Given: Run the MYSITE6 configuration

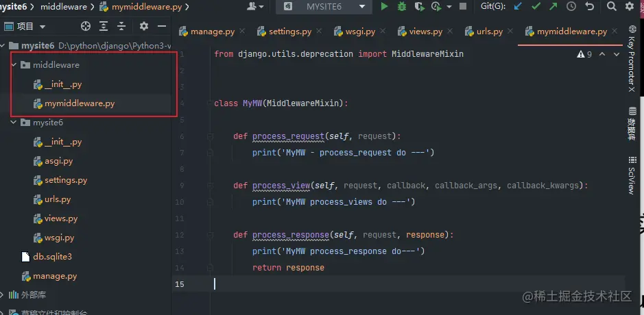Looking at the screenshot, I should pyautogui.click(x=384, y=7).
